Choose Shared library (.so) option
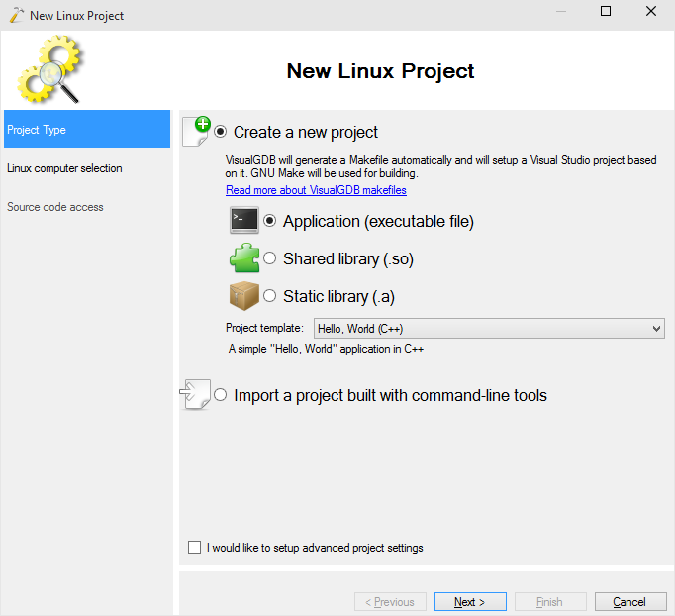Screen dimensions: 675x616 [269, 258]
